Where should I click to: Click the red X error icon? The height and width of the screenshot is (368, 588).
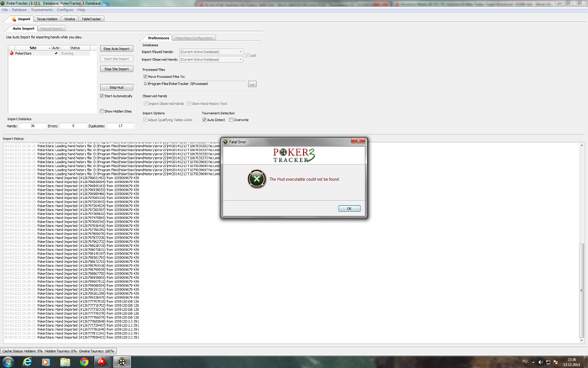coord(257,179)
